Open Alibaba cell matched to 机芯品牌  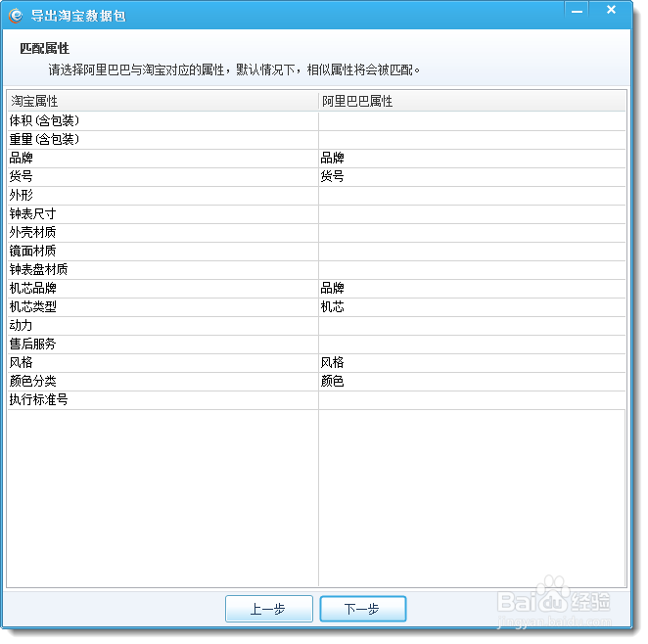473,289
